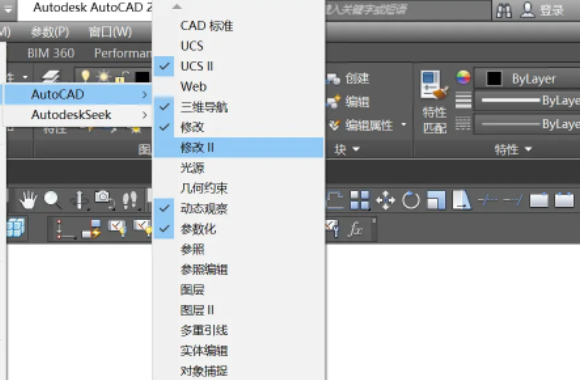The height and width of the screenshot is (380, 580).
Task: Uncheck the 动态观察 toolbar entry
Action: tap(238, 209)
